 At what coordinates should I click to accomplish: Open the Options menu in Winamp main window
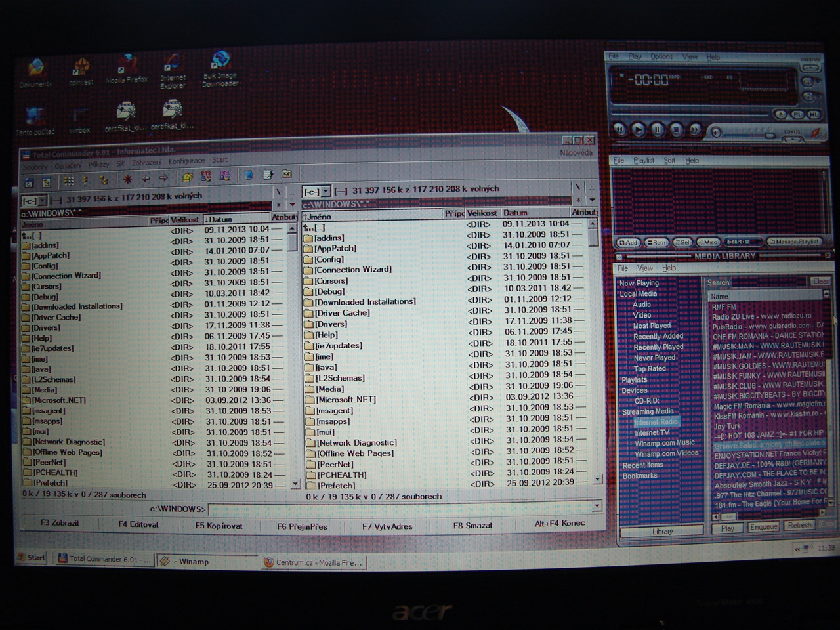point(661,57)
